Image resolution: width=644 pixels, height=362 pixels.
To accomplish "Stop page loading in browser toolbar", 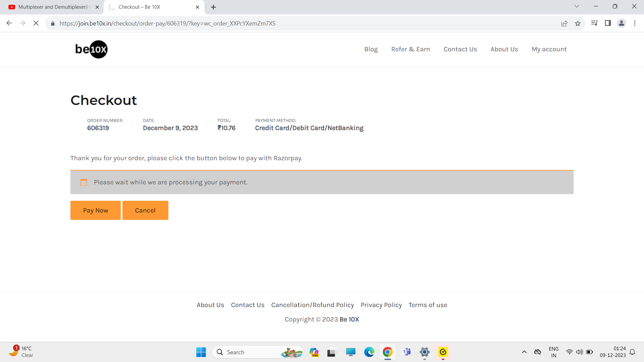I will pyautogui.click(x=36, y=23).
